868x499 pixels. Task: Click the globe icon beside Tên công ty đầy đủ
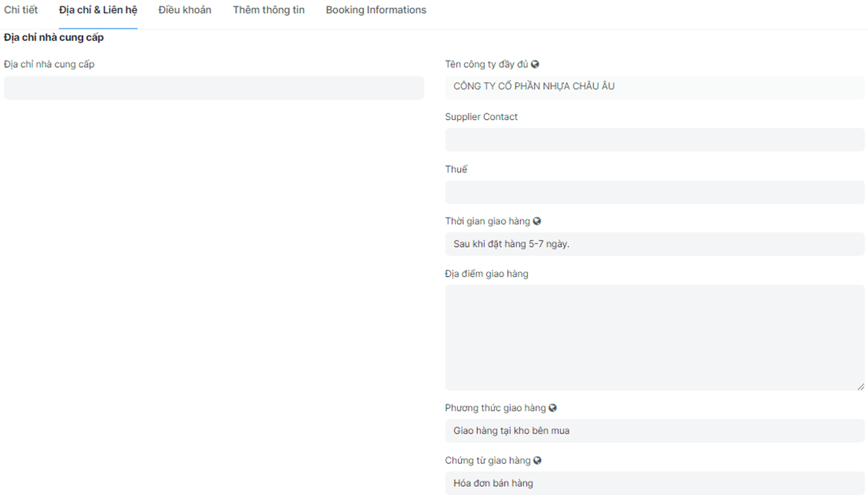coord(535,65)
